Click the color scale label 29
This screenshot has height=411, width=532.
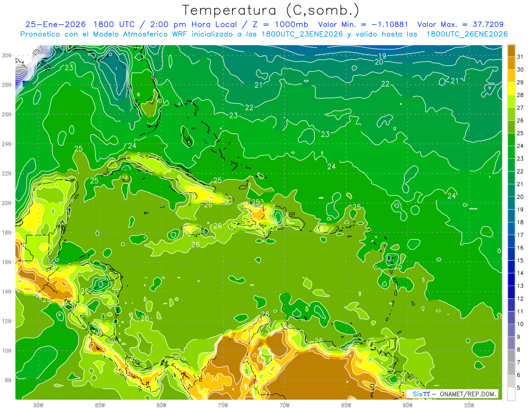(x=520, y=82)
